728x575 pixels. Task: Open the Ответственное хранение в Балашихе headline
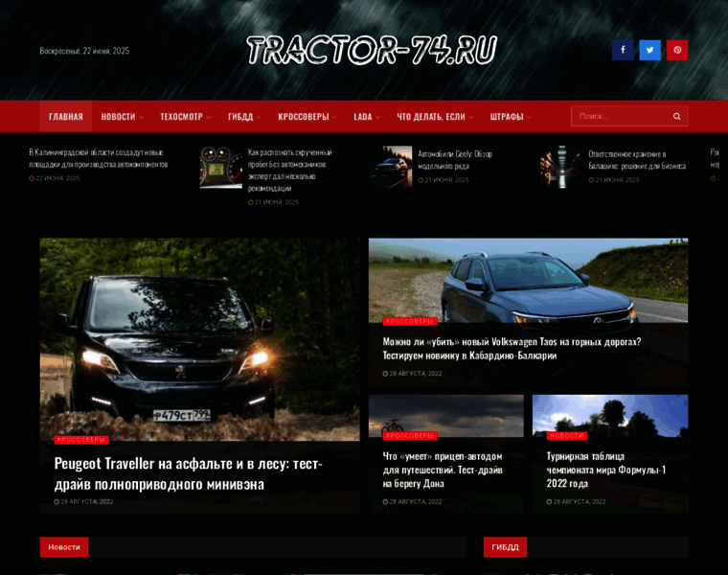637,160
